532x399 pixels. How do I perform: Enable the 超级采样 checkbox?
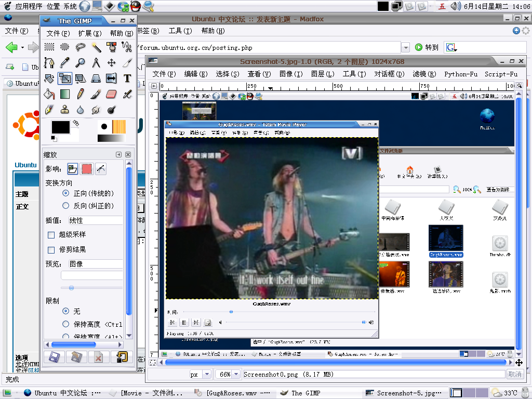point(51,235)
